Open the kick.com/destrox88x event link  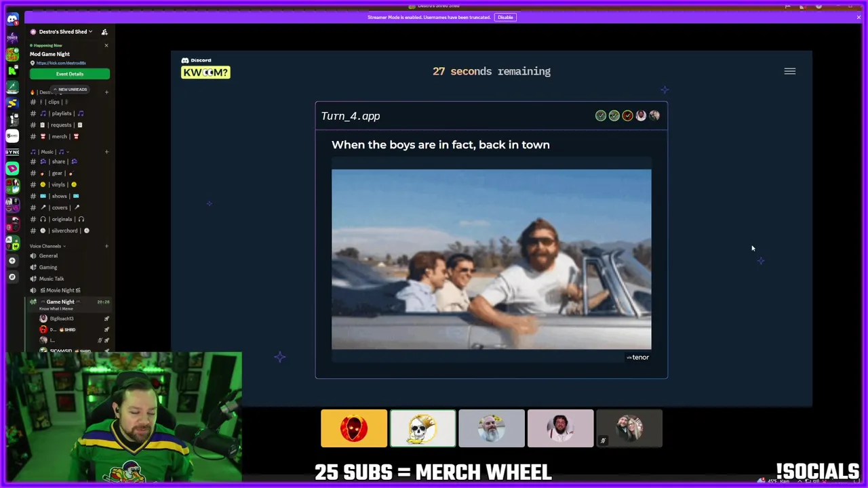61,63
